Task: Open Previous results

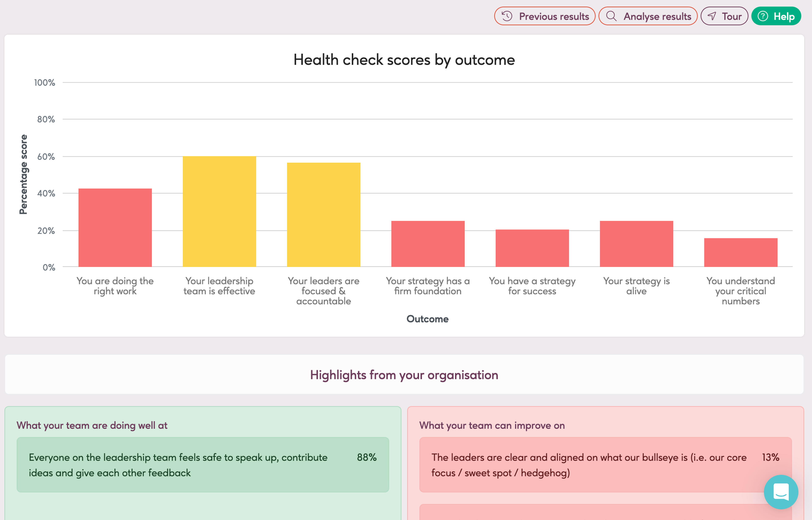Action: (x=554, y=16)
